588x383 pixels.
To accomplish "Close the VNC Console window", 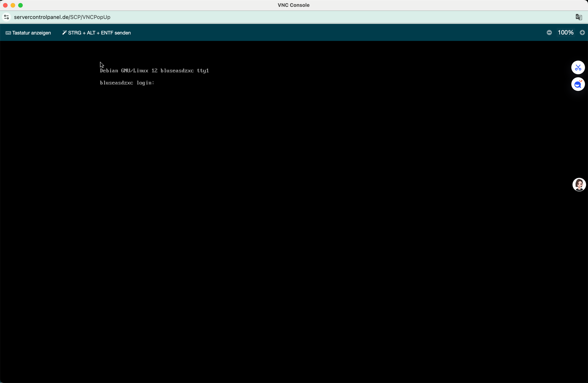I will tap(5, 5).
